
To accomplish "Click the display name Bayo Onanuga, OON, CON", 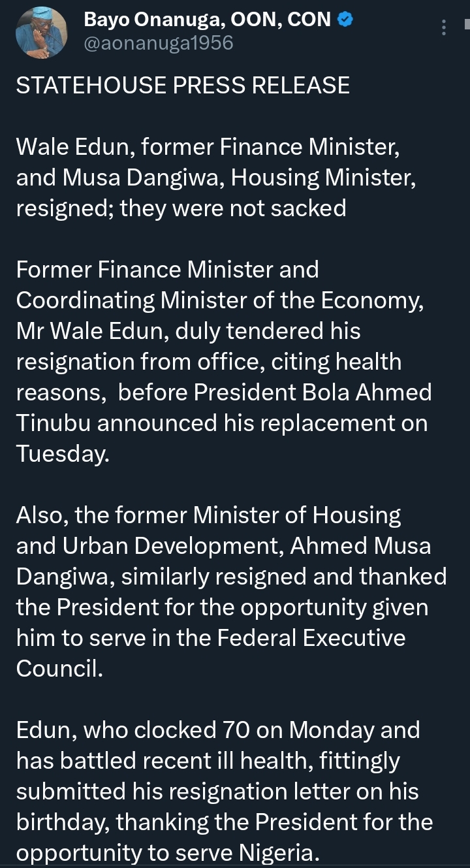I will tap(208, 20).
